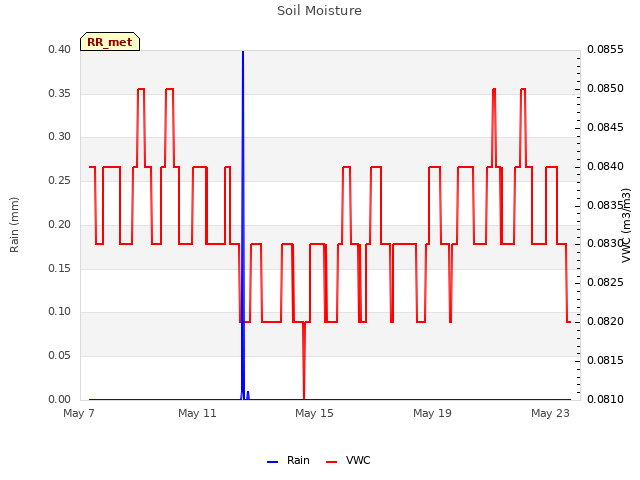Image resolution: width=640 pixels, height=480 pixels.
Task: Click the 0.10 left axis value
Action: 60,311
